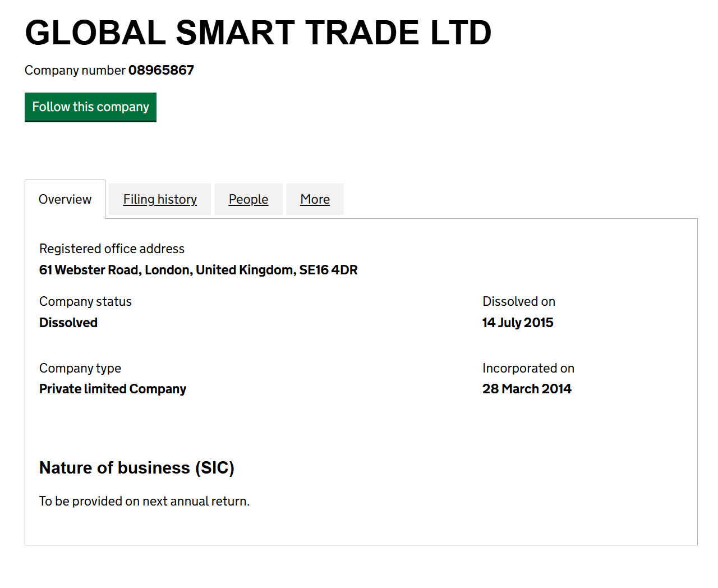718x588 pixels.
Task: Click the Dissolved status value
Action: pyautogui.click(x=68, y=323)
